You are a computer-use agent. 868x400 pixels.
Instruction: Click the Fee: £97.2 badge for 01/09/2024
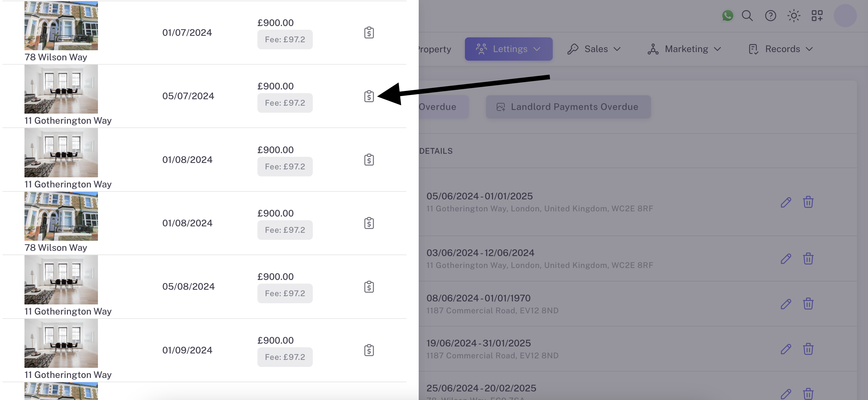(x=285, y=357)
